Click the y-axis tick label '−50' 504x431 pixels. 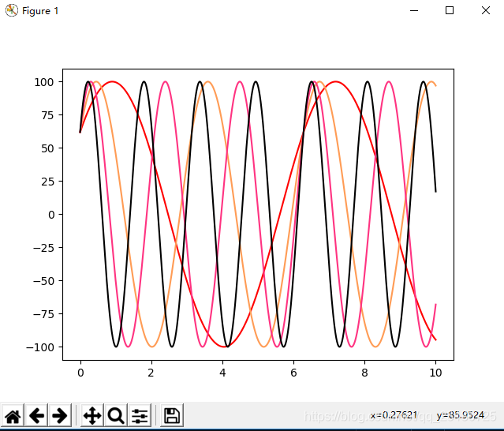(43, 281)
